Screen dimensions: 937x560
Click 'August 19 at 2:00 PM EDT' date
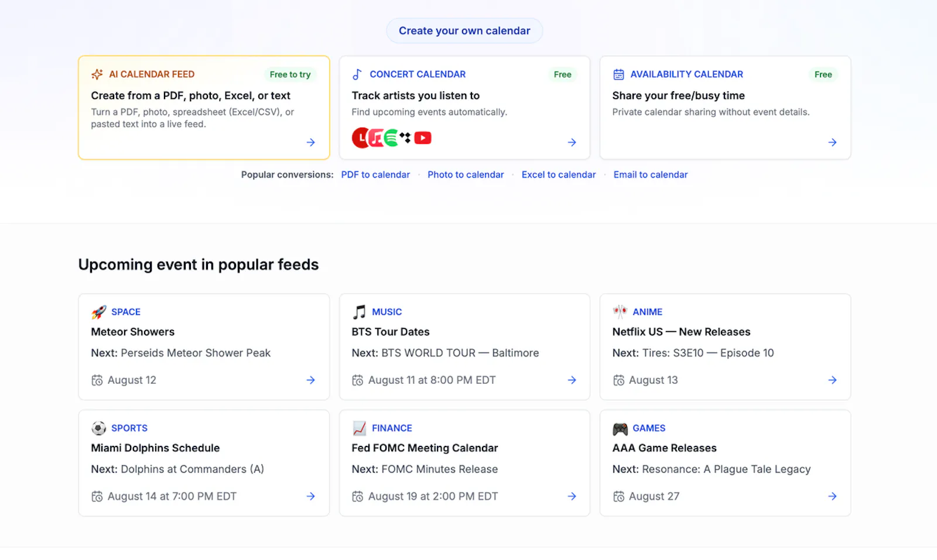point(433,496)
